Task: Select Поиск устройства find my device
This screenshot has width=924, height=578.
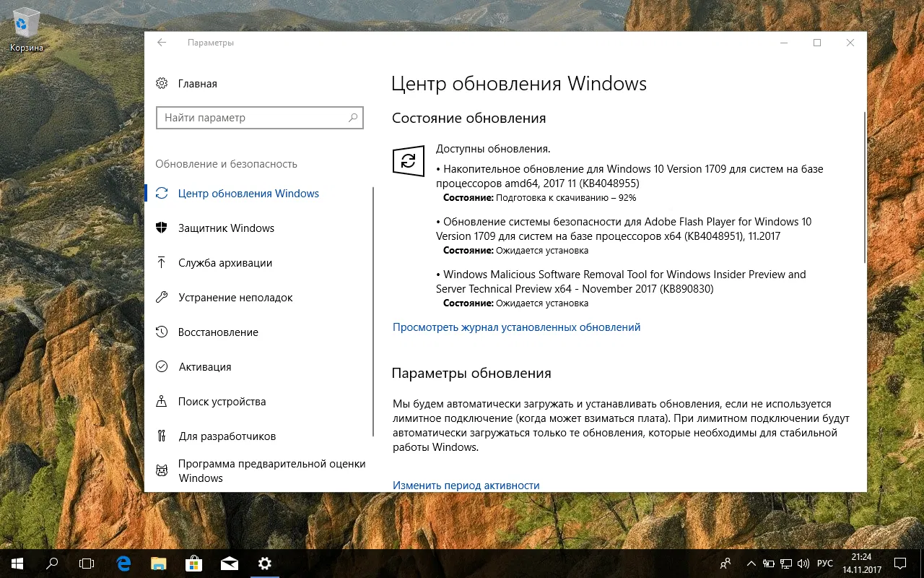Action: point(222,401)
